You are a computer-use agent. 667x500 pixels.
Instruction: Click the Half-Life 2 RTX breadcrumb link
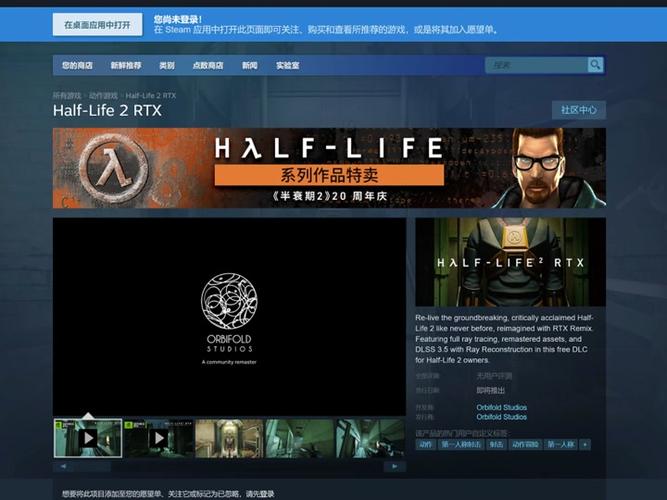[x=151, y=95]
